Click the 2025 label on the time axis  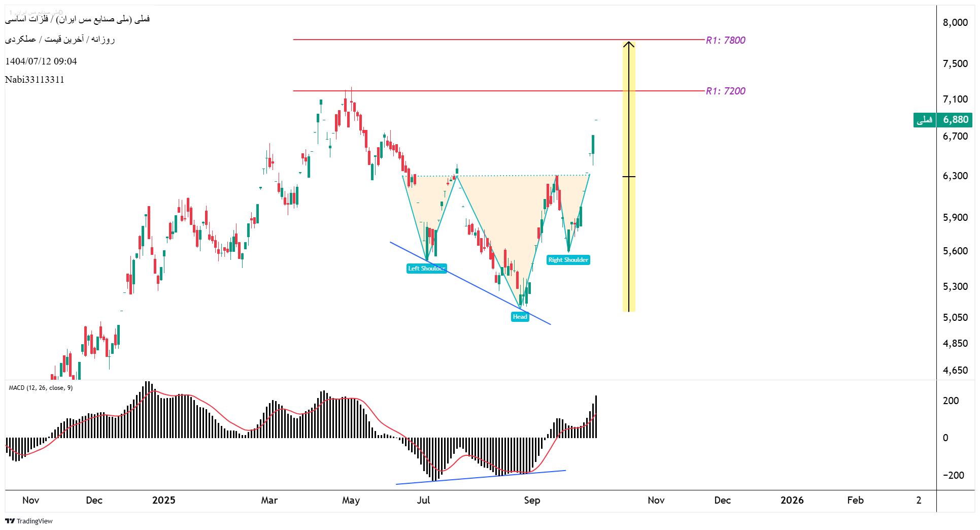click(163, 500)
